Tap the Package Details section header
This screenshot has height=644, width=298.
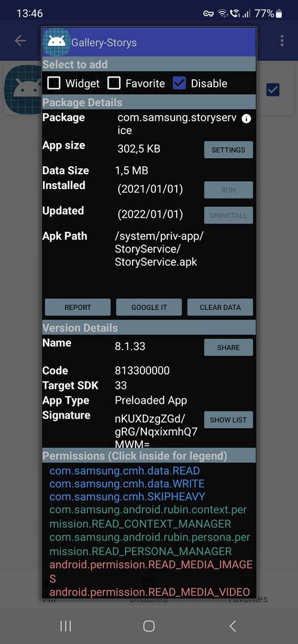coord(149,102)
